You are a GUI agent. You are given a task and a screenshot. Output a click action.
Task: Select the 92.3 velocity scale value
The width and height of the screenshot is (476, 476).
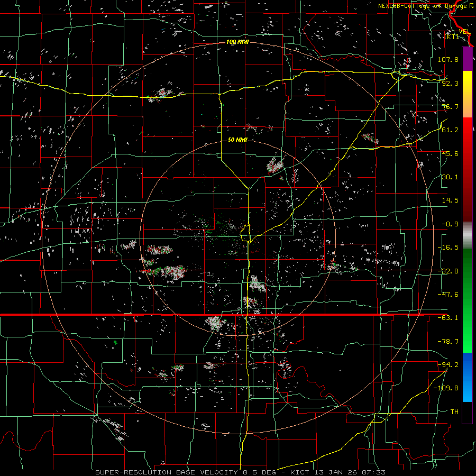pyautogui.click(x=450, y=83)
